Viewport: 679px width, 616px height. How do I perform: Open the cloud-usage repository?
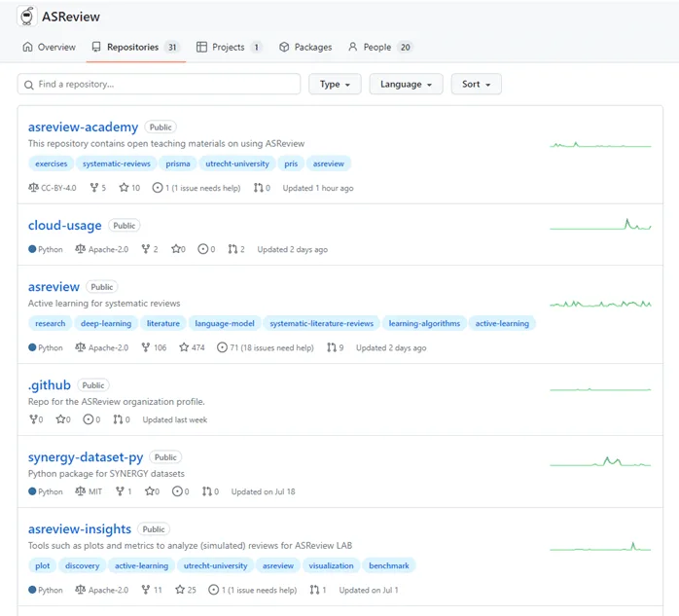click(65, 225)
